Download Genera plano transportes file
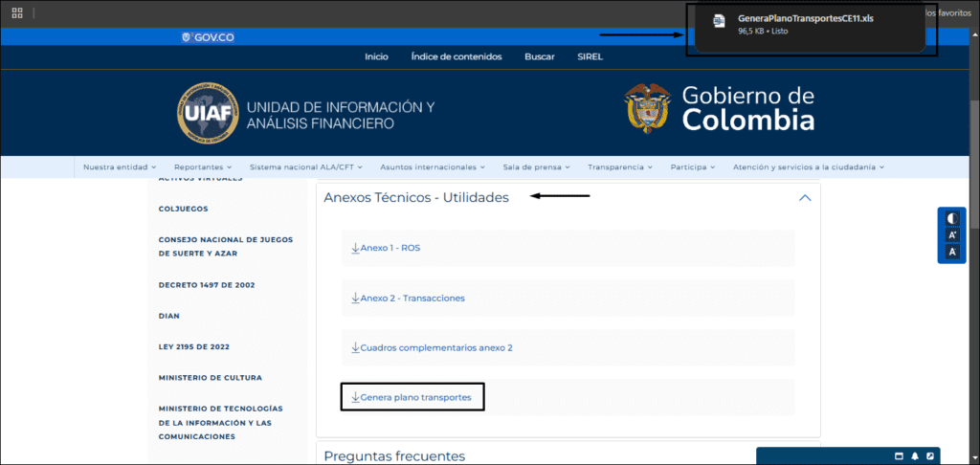The height and width of the screenshot is (465, 980). tap(412, 397)
